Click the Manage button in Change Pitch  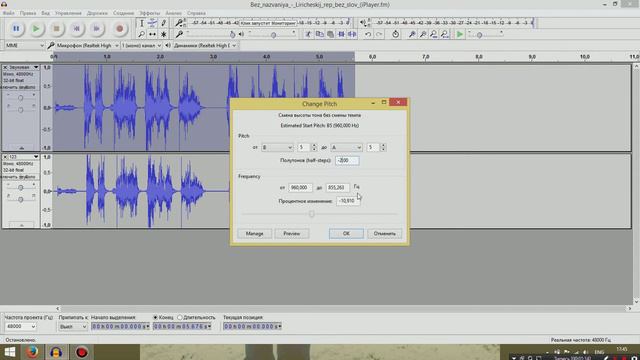[254, 233]
